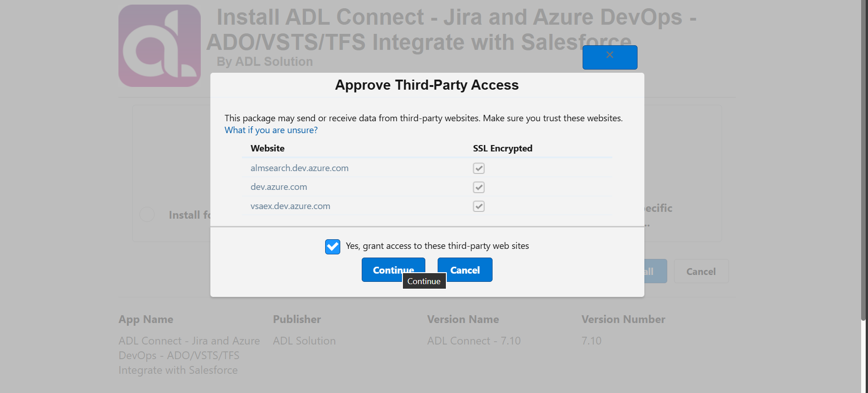The width and height of the screenshot is (868, 393).
Task: Select the vsaex.dev.azure.com website entry
Action: coord(290,206)
